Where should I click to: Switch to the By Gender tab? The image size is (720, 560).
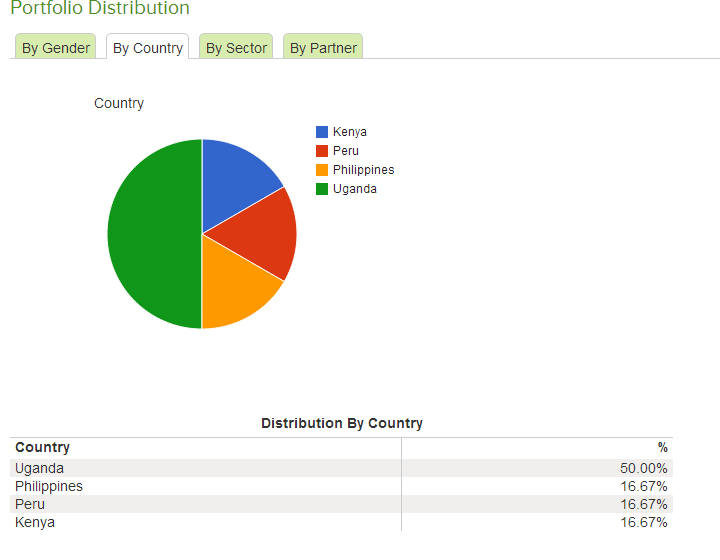pyautogui.click(x=56, y=47)
